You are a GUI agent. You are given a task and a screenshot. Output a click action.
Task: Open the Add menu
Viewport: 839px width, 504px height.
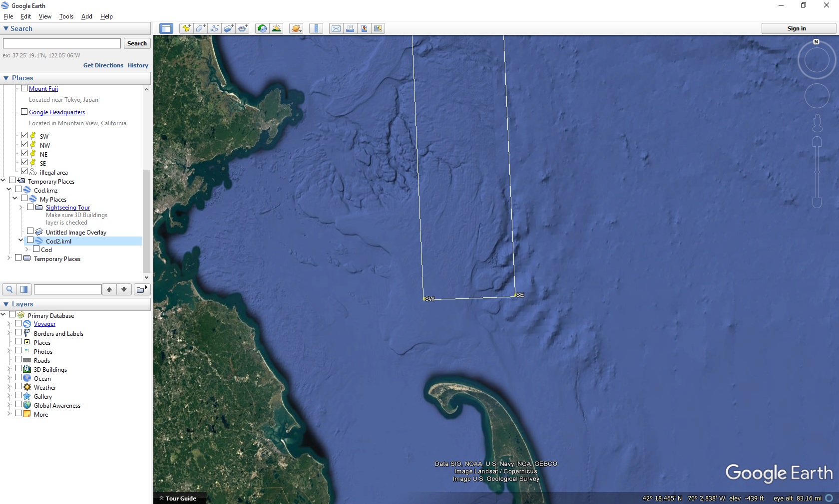coord(86,16)
